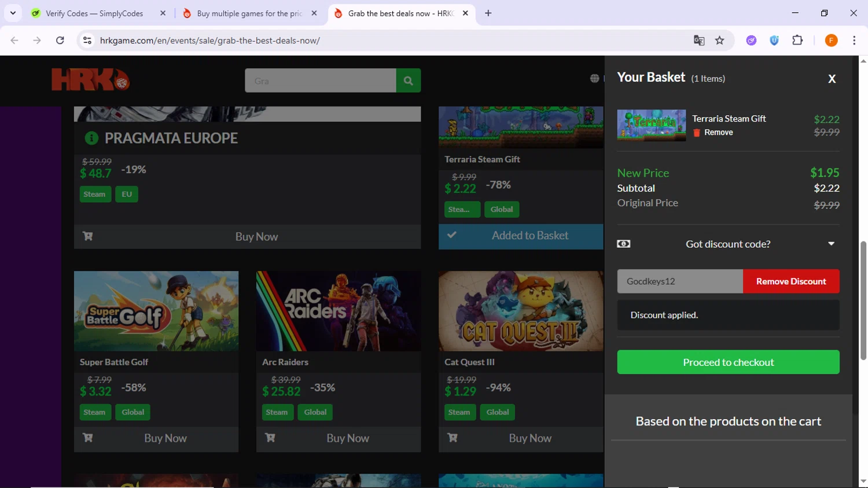The height and width of the screenshot is (488, 868).
Task: Open the Arc Raiders cover image
Action: [339, 311]
